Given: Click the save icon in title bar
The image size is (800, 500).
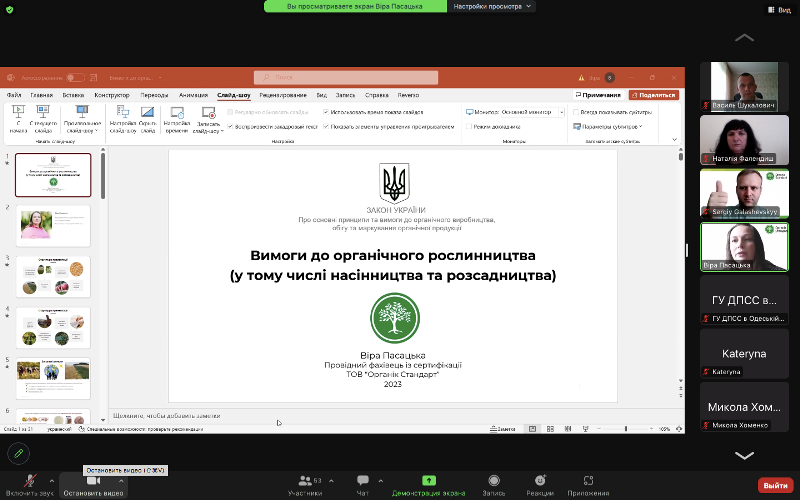Looking at the screenshot, I should pyautogui.click(x=93, y=78).
